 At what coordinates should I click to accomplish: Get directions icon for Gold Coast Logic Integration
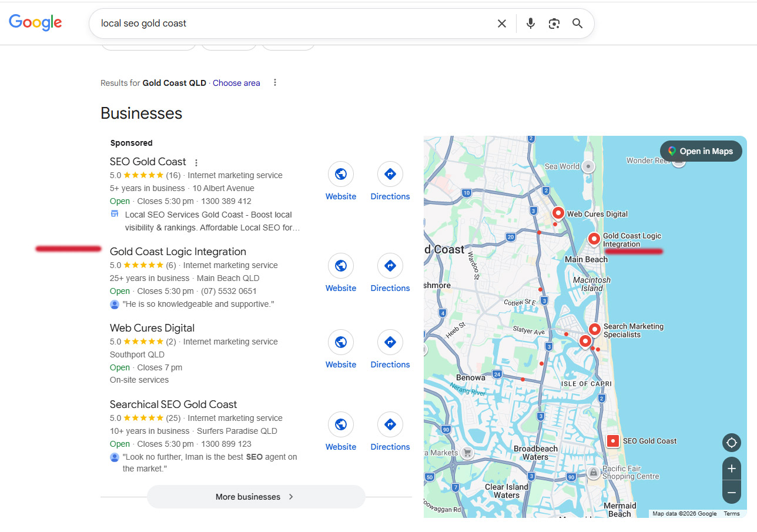coord(390,266)
